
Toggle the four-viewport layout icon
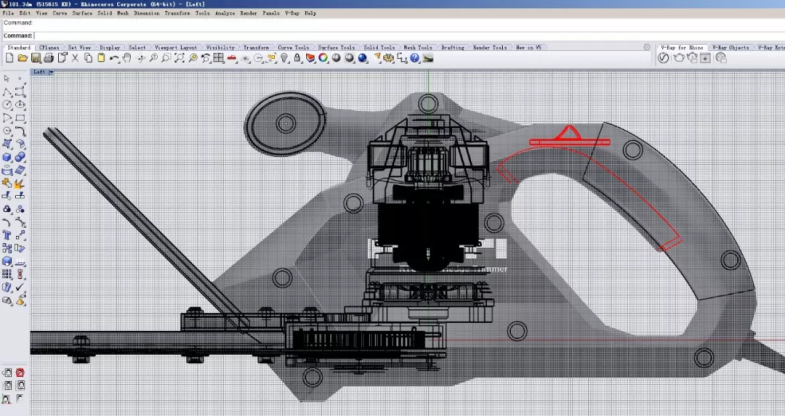(219, 59)
